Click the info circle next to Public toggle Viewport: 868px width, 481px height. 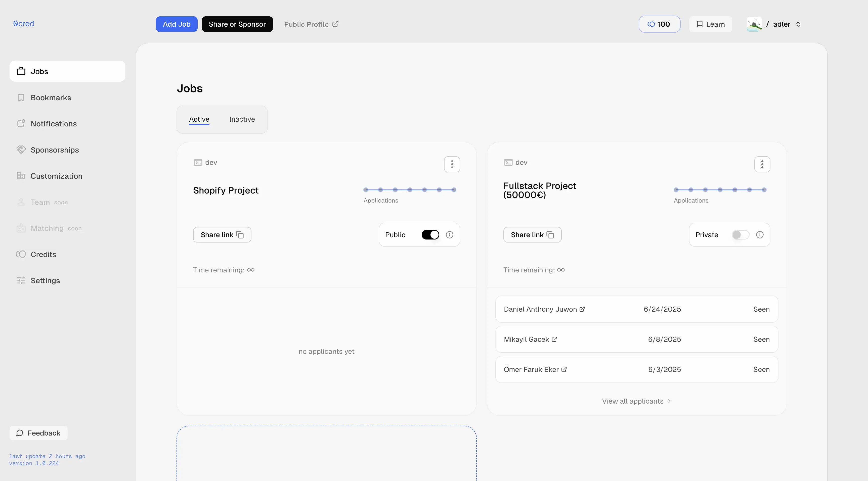450,234
